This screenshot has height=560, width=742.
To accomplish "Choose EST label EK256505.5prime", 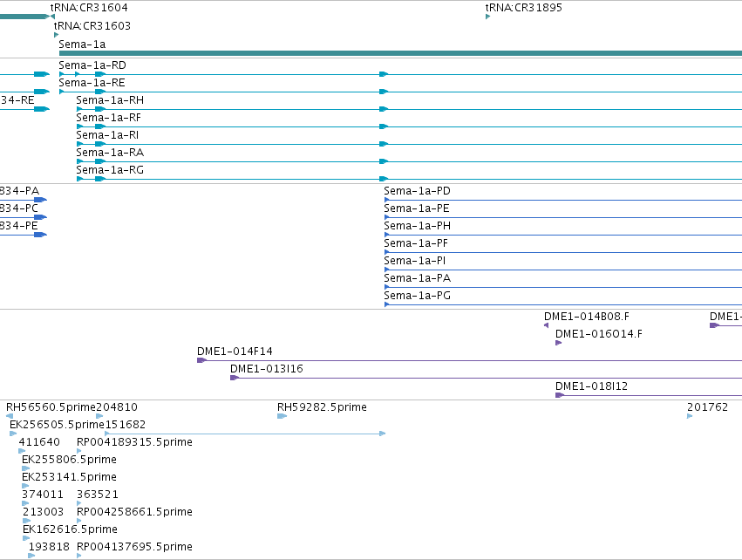I will pyautogui.click(x=57, y=425).
